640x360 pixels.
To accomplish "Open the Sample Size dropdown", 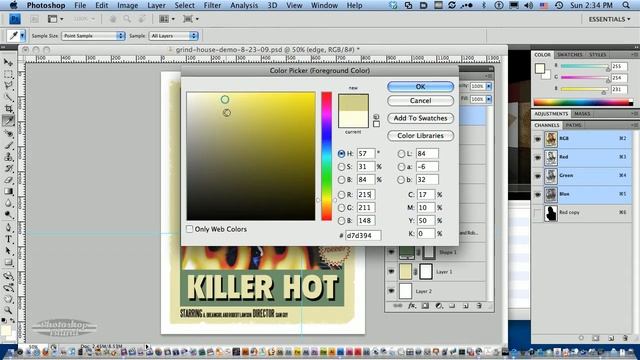I will point(93,36).
